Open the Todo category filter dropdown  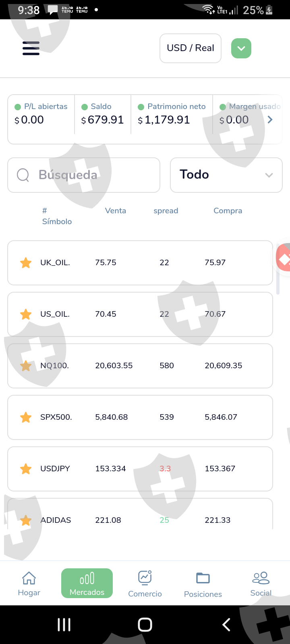226,175
